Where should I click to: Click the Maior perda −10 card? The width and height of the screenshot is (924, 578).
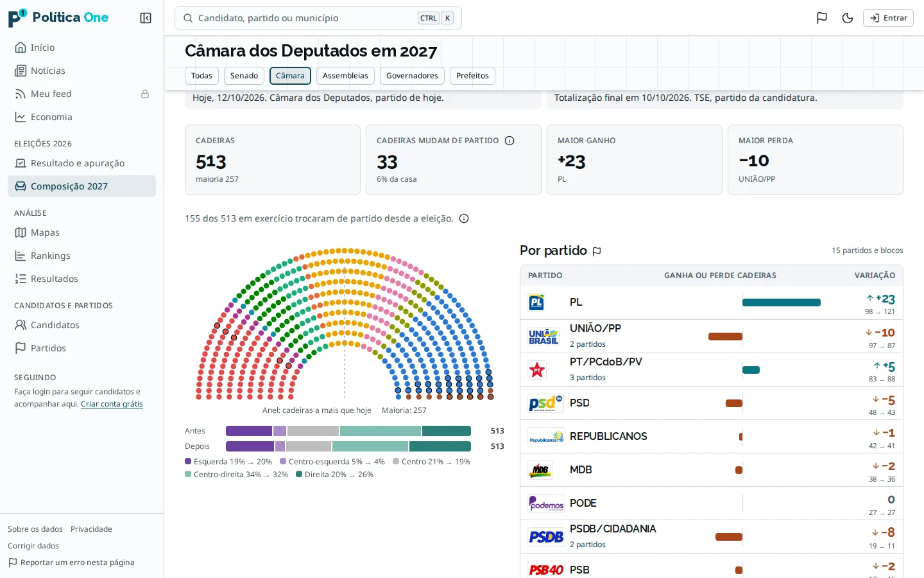[x=816, y=160]
